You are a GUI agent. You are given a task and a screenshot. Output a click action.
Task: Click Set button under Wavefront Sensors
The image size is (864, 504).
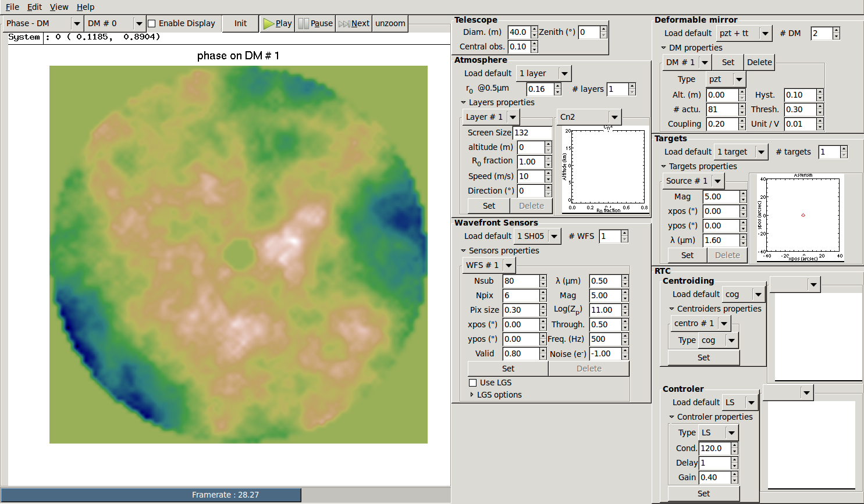(x=508, y=369)
